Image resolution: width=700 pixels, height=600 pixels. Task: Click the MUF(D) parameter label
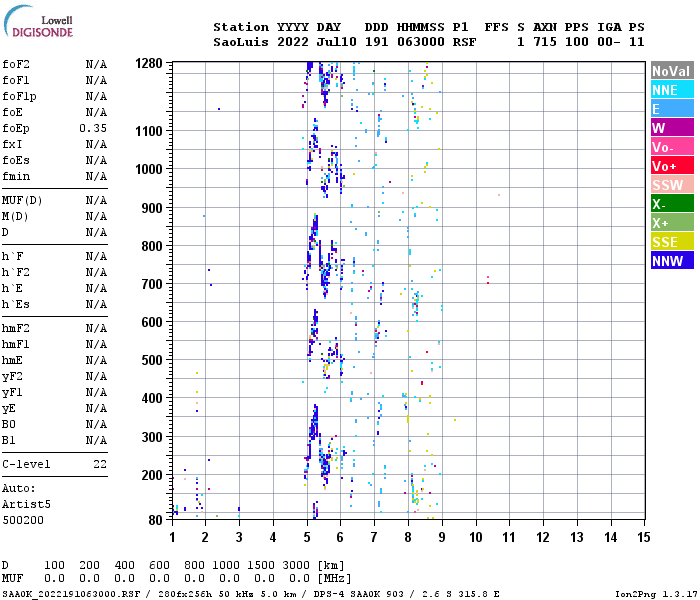[x=22, y=200]
